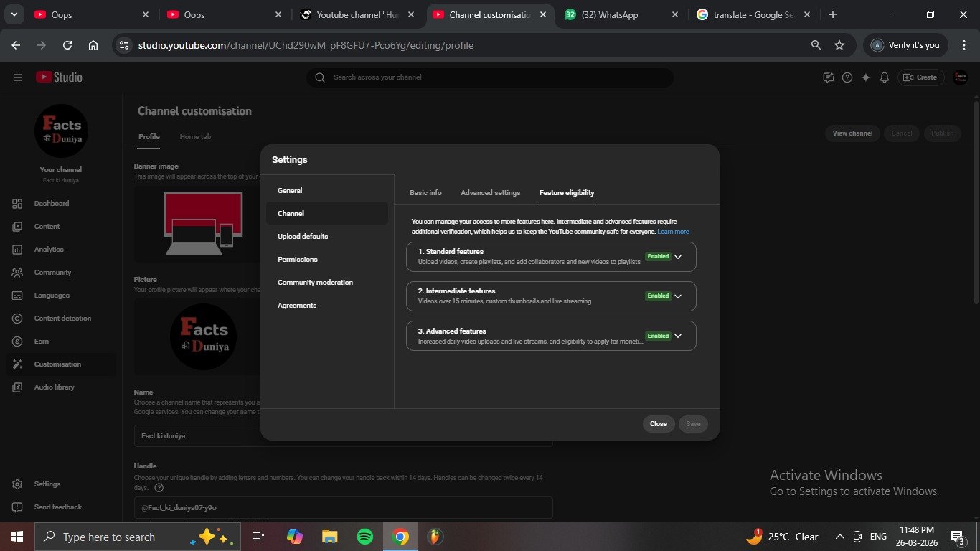Expand the Advanced features chevron
Image resolution: width=980 pixels, height=551 pixels.
[678, 336]
